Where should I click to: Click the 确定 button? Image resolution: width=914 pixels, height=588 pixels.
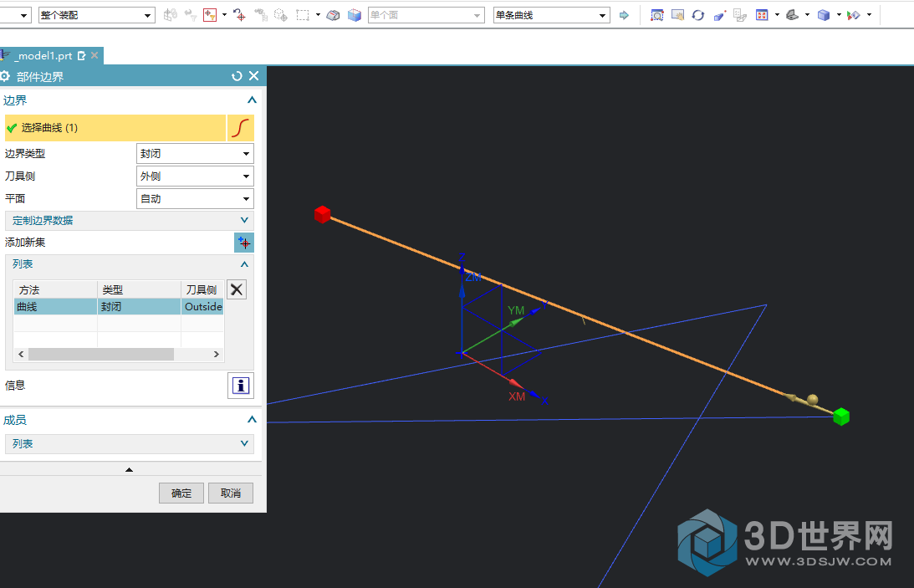pos(181,493)
